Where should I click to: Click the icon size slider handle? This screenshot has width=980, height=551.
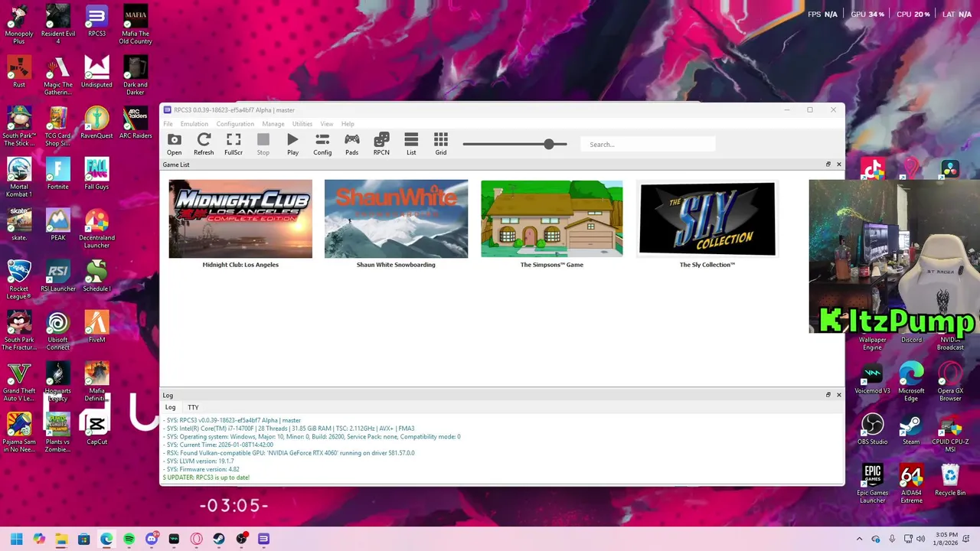tap(548, 144)
